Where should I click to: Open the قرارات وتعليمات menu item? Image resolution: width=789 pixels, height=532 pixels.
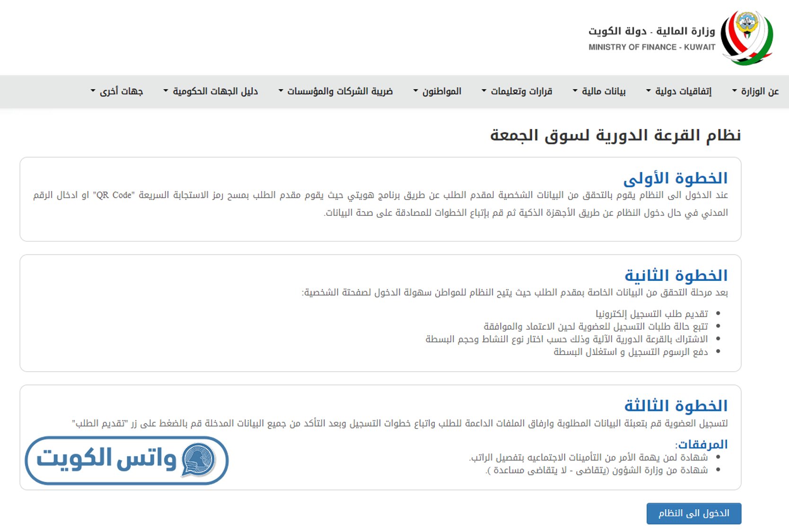(x=521, y=91)
